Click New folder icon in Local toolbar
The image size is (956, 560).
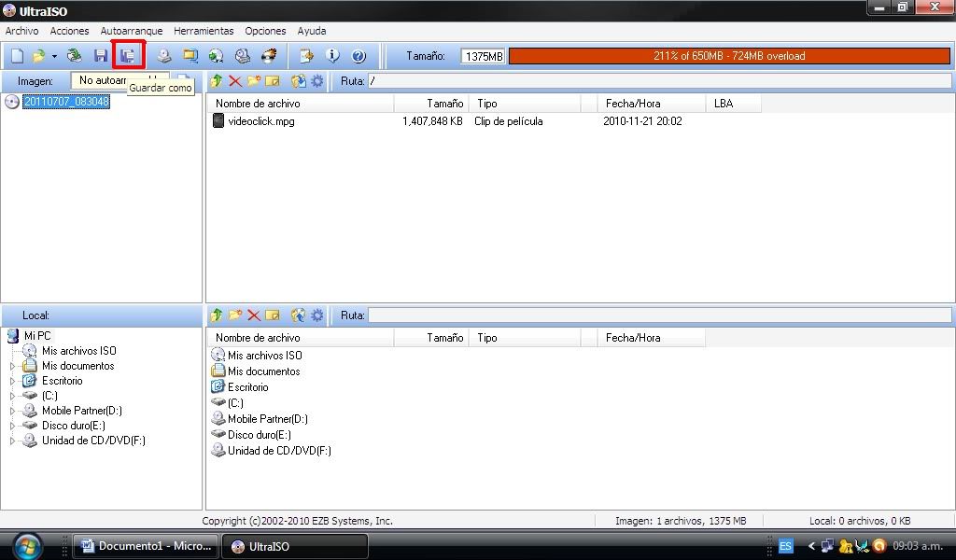coord(235,315)
